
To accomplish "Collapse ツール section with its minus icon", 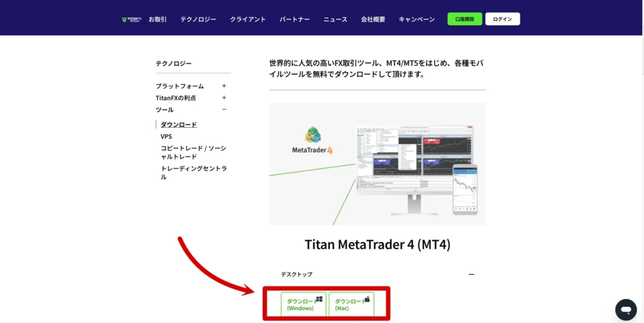I will click(224, 109).
